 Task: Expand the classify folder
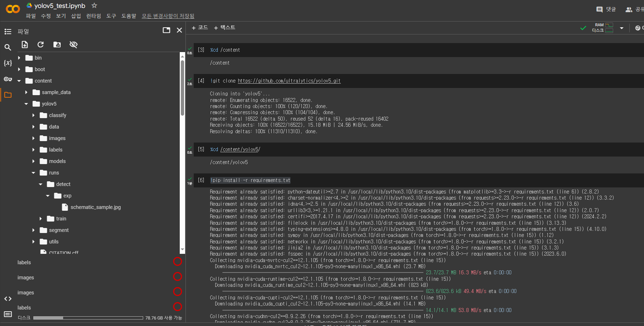[33, 115]
